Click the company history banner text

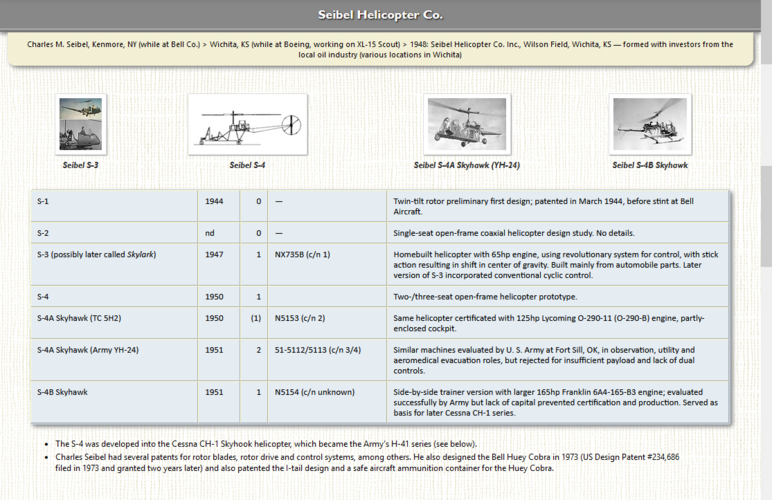pos(380,49)
